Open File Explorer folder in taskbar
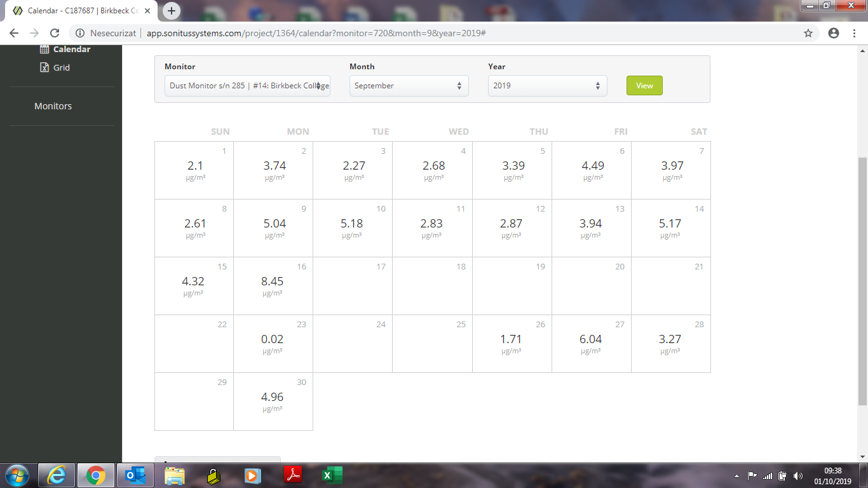 point(175,475)
